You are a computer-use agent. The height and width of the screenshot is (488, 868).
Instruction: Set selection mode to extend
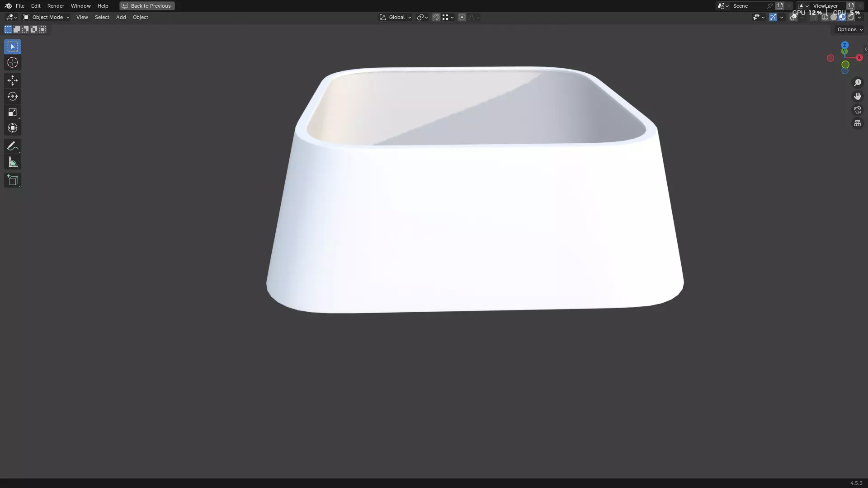[x=17, y=29]
